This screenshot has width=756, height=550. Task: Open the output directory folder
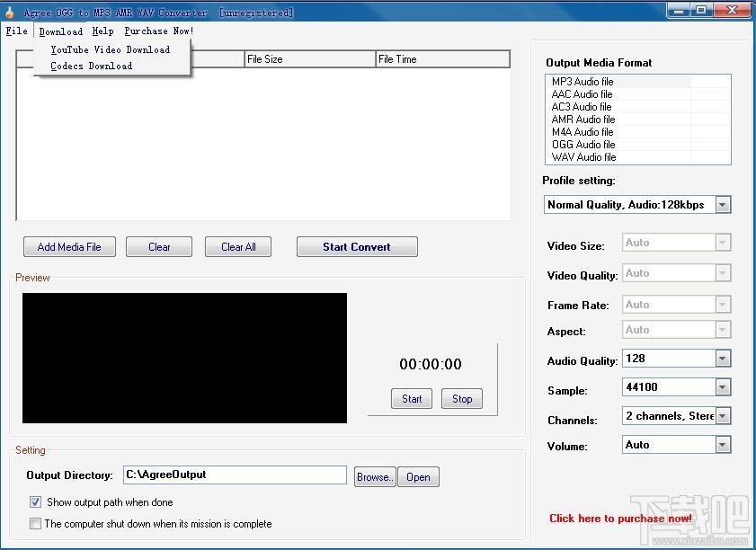tap(418, 476)
